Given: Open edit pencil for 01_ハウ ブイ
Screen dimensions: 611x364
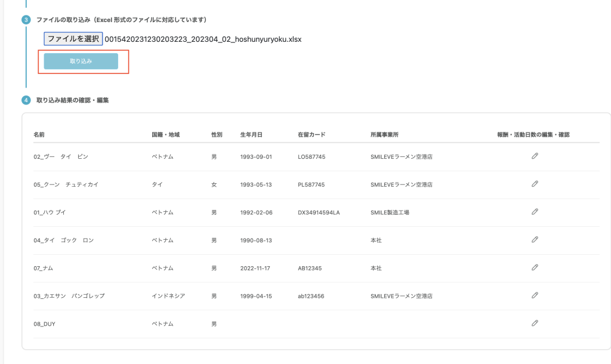Looking at the screenshot, I should (x=535, y=212).
